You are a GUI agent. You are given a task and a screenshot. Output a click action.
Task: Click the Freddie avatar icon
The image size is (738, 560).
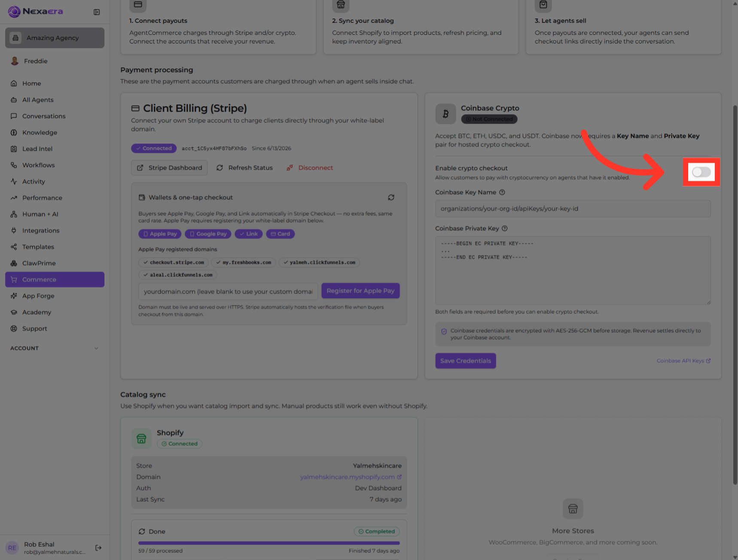pos(15,61)
